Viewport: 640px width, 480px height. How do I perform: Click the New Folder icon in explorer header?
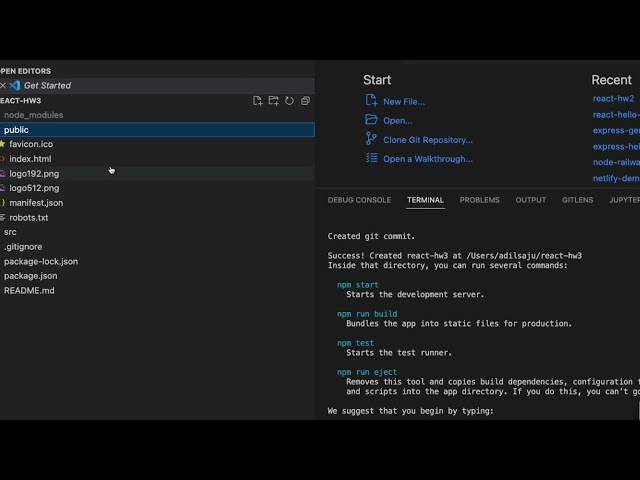pyautogui.click(x=273, y=101)
